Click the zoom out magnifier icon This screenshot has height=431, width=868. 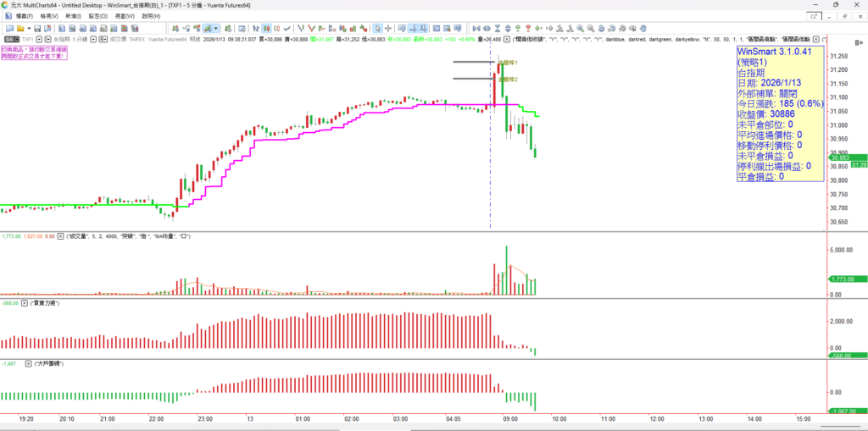coord(591,28)
